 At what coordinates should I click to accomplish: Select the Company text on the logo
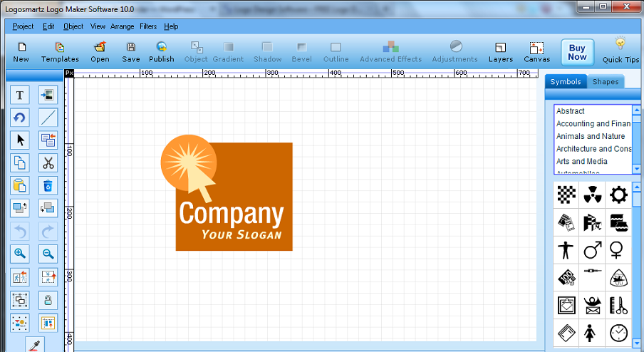coord(232,214)
